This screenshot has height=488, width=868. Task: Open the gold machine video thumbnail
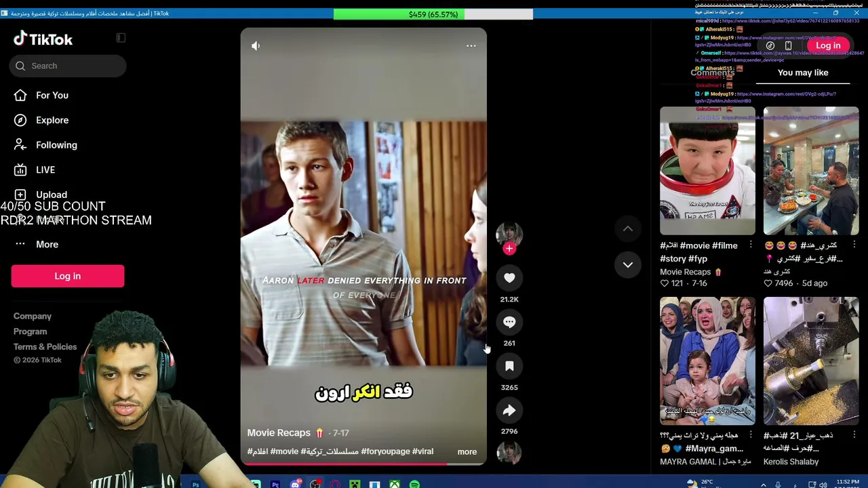tap(811, 361)
